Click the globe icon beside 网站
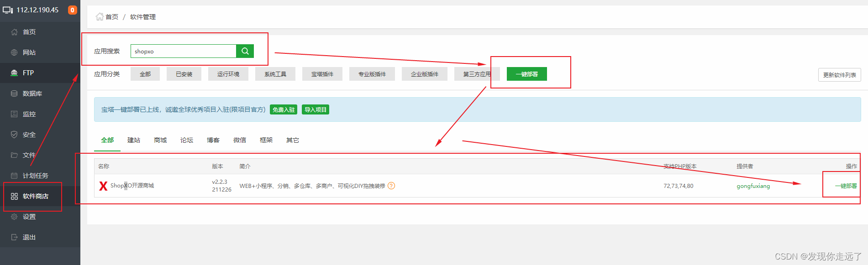 [x=14, y=52]
